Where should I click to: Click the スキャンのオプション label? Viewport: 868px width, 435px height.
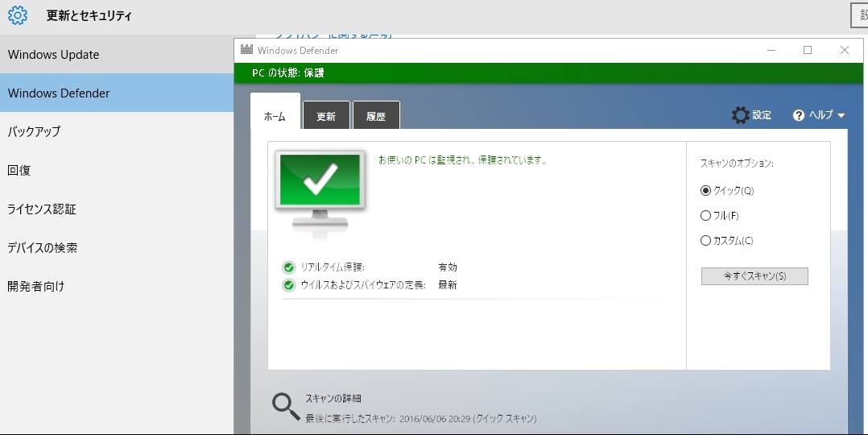[737, 164]
